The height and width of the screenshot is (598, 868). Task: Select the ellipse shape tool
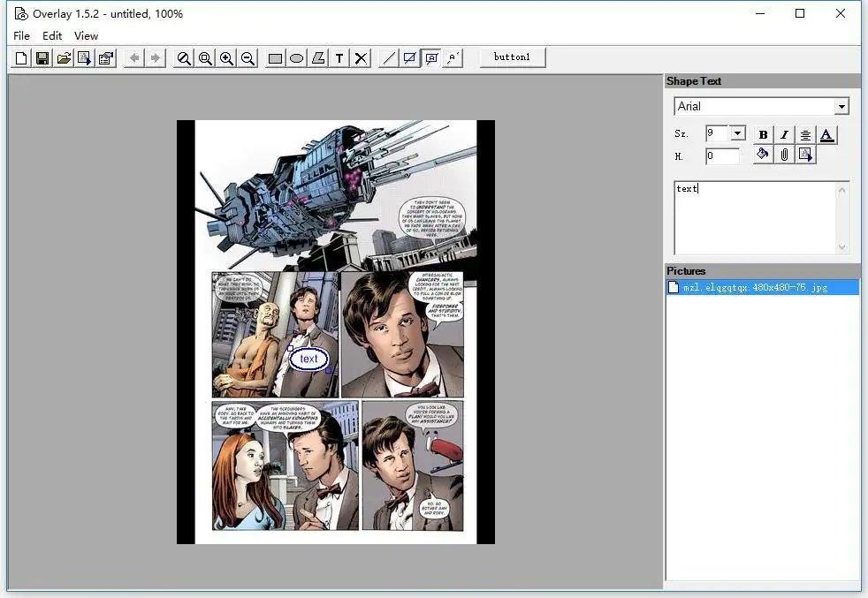tap(297, 58)
